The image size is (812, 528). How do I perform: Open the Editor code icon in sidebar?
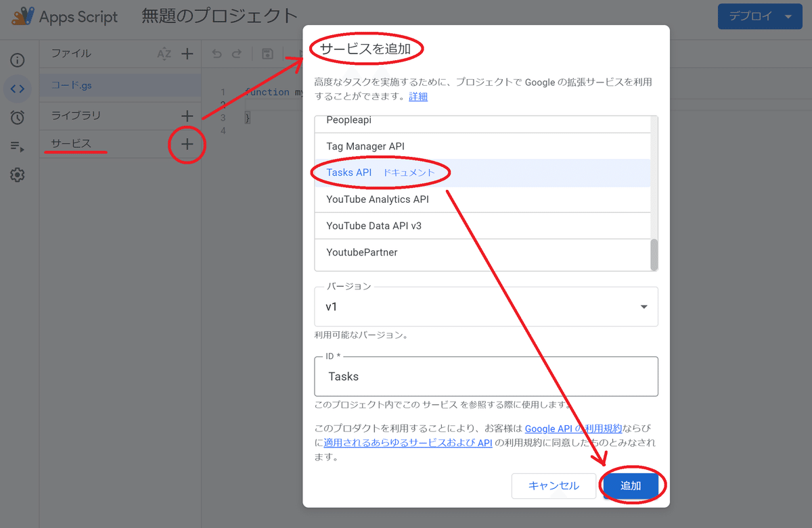18,89
